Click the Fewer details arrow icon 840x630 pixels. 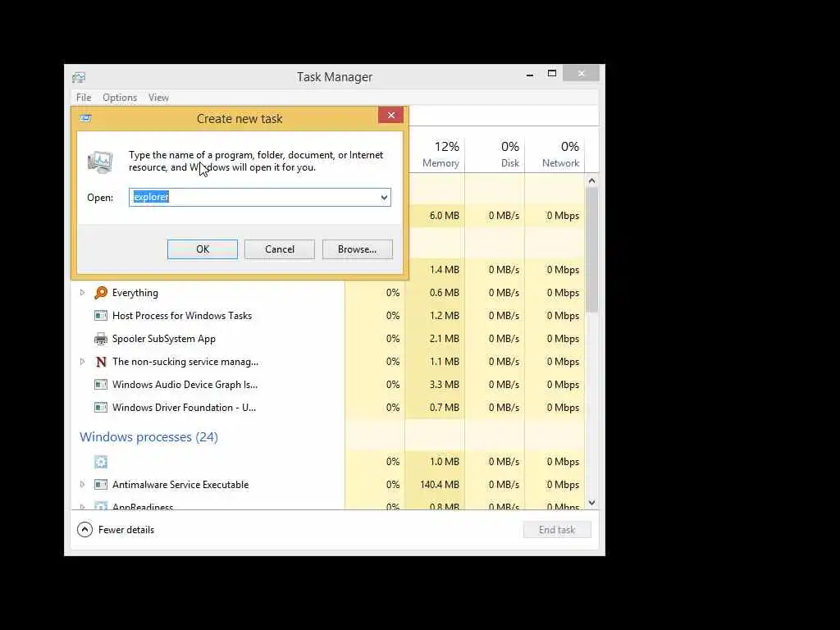pos(84,530)
